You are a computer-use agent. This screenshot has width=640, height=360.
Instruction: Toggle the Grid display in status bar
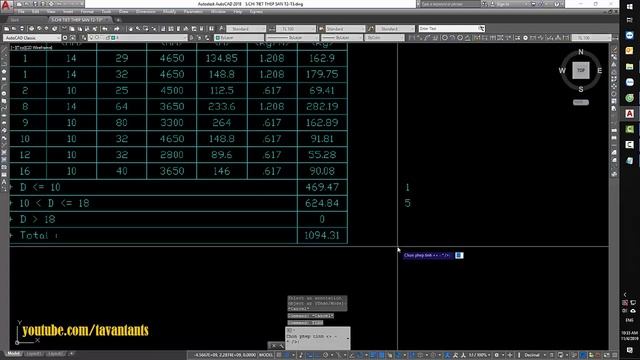point(279,355)
